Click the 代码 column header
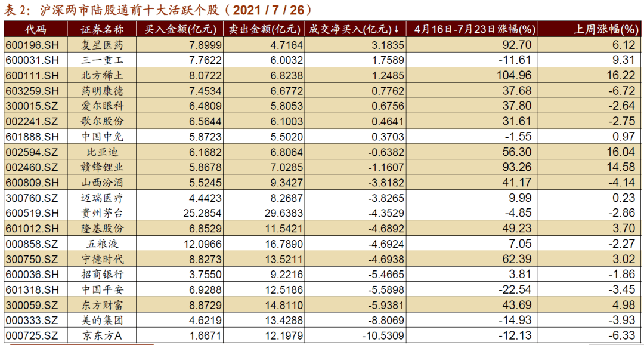Image resolution: width=644 pixels, height=345 pixels. tap(36, 30)
